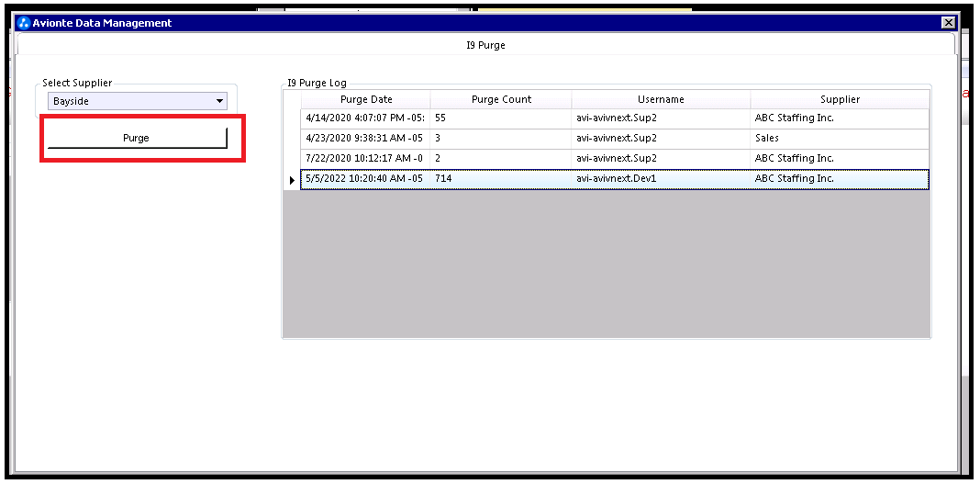Viewport: 980px width, 484px height.
Task: Close the Avionte Data Management window
Action: pos(949,23)
